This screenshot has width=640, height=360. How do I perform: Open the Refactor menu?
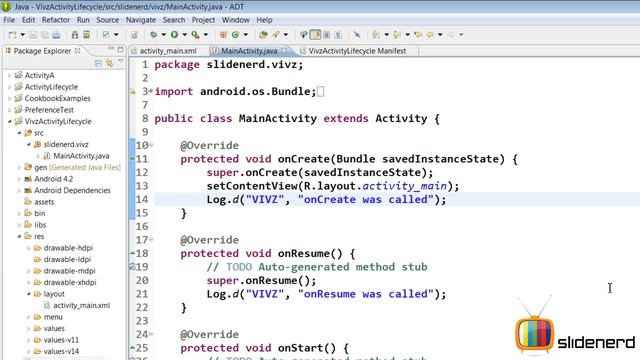tap(56, 20)
